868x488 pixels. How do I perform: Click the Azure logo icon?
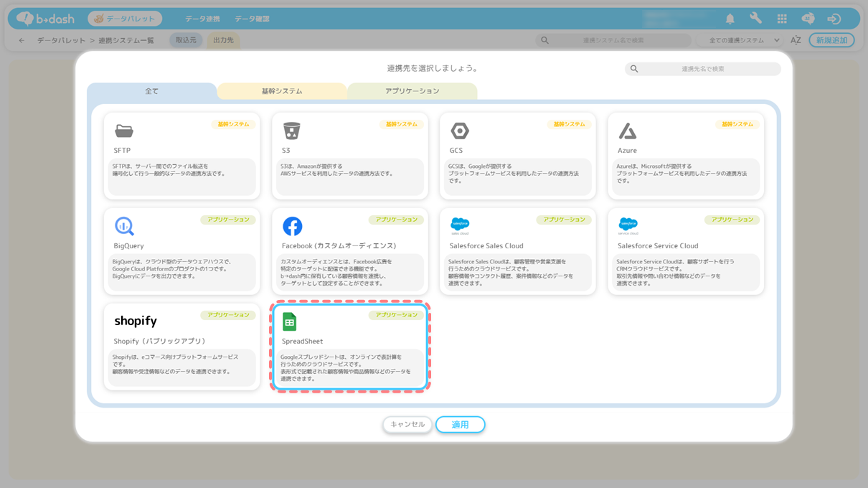pos(628,131)
